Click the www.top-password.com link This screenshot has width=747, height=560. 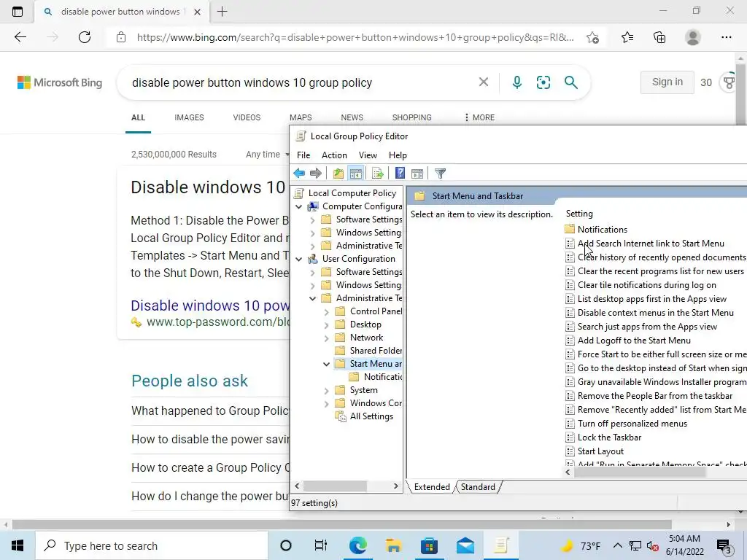218,322
